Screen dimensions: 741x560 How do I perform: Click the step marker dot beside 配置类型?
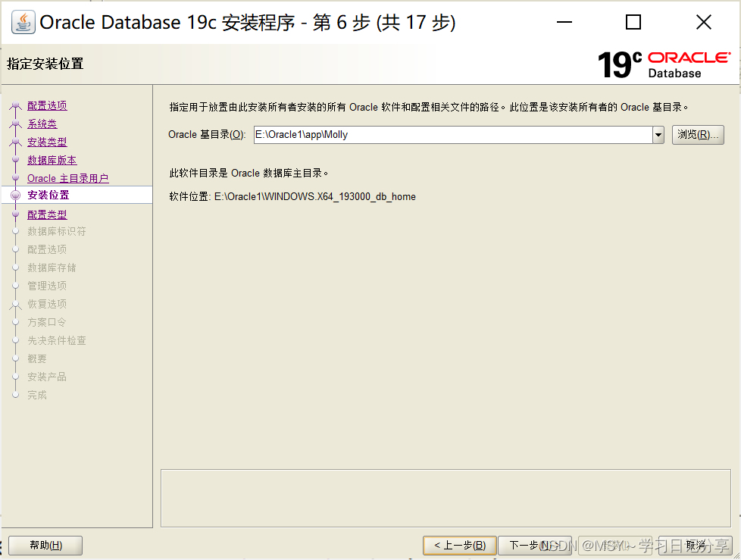[17, 214]
